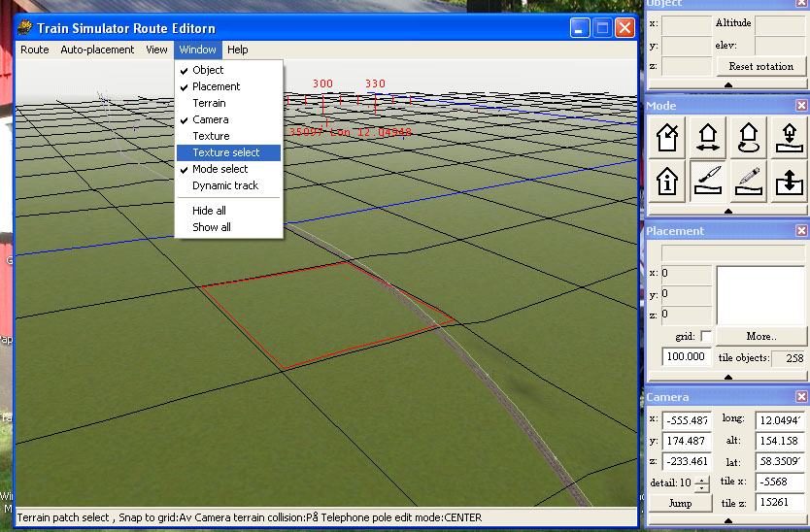Close the Object panel
The width and height of the screenshot is (810, 532).
pos(801,3)
